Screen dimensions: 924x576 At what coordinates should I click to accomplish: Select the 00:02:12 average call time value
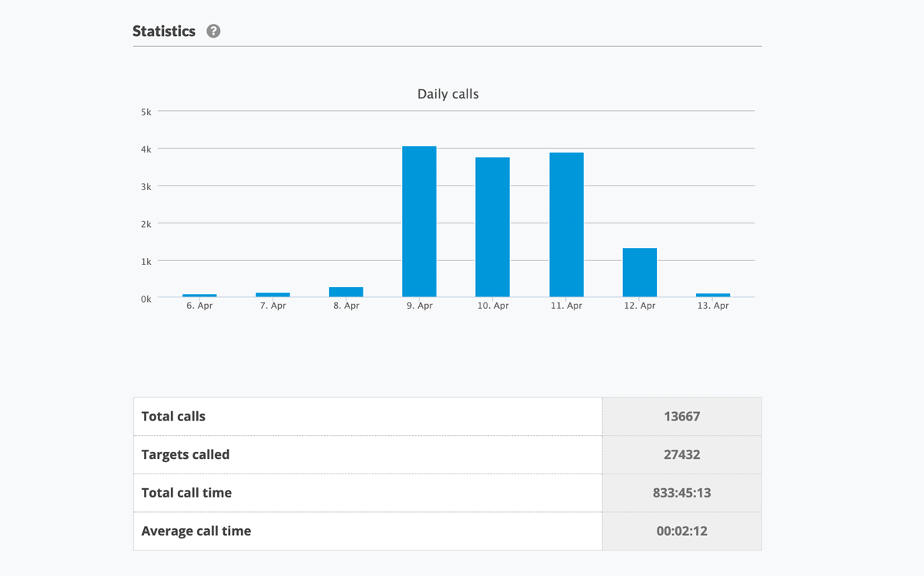click(x=681, y=531)
